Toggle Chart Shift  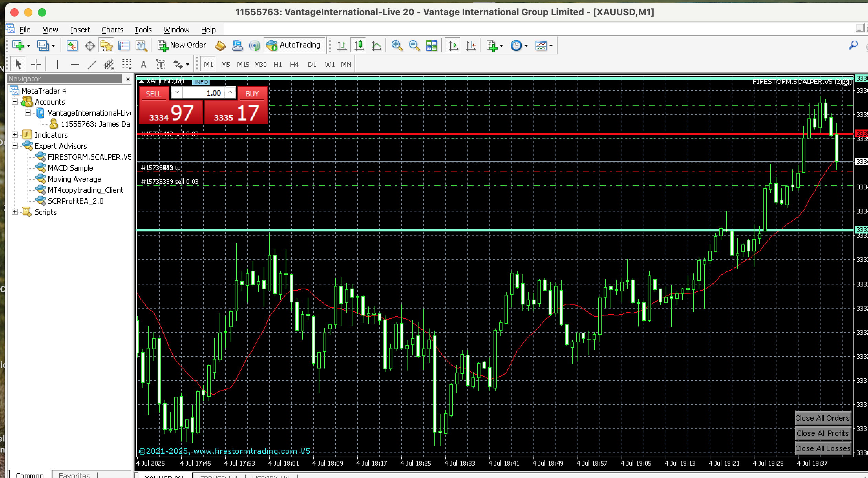(x=471, y=45)
